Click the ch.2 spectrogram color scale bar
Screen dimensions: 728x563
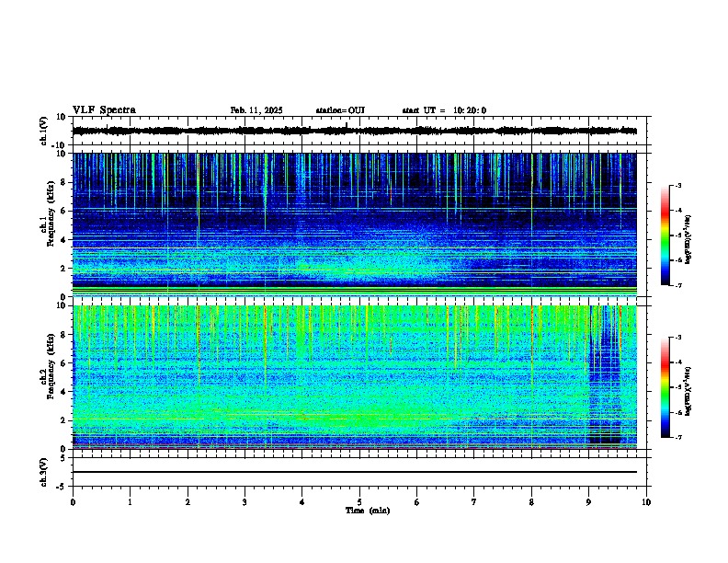pos(665,387)
